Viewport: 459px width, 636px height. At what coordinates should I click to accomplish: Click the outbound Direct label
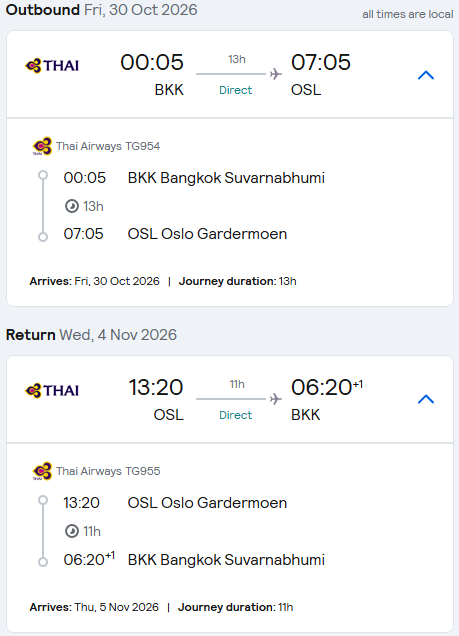(236, 90)
